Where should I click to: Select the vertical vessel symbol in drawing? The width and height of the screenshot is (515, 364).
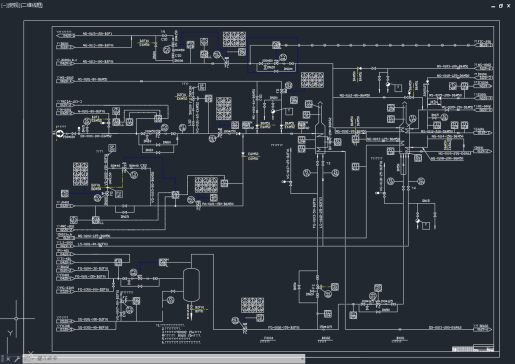(x=191, y=285)
